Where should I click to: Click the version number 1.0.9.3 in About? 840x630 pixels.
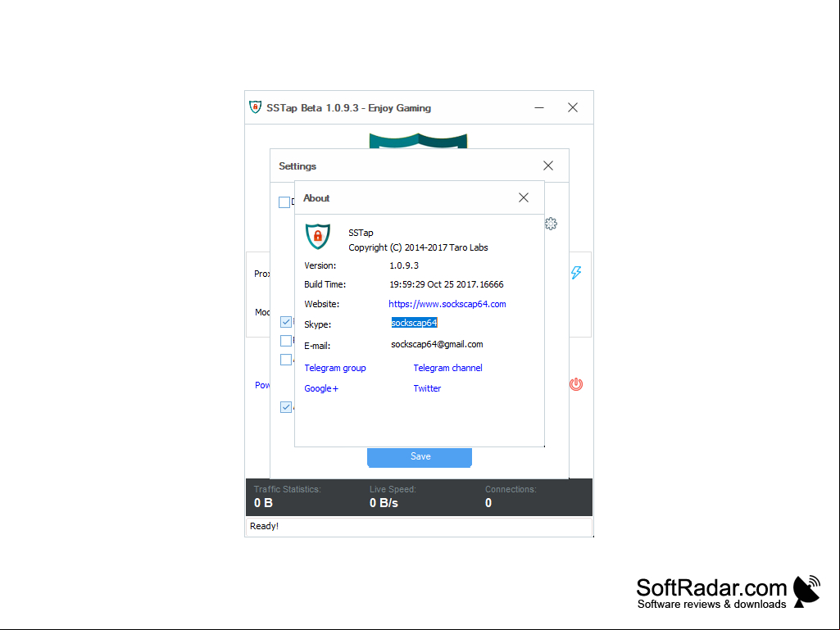click(404, 265)
